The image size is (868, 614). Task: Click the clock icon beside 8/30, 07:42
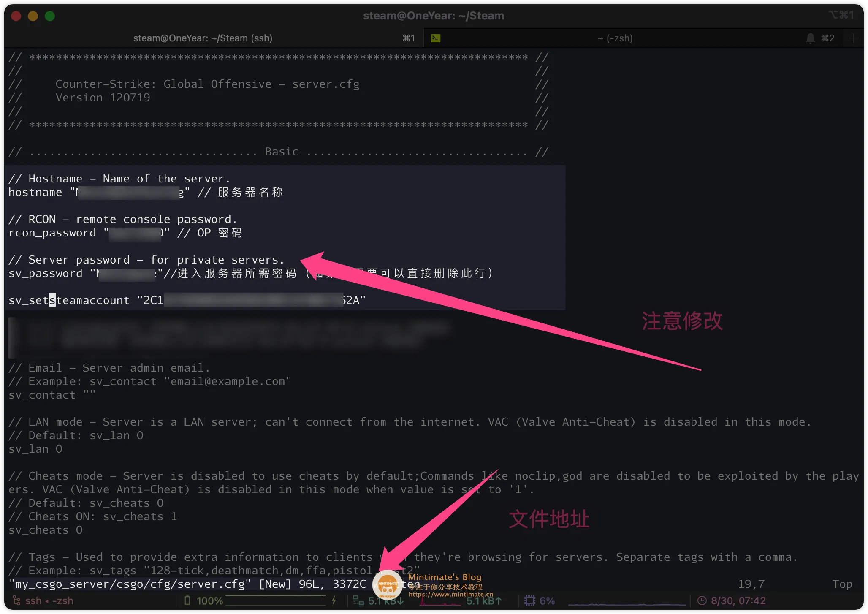702,600
